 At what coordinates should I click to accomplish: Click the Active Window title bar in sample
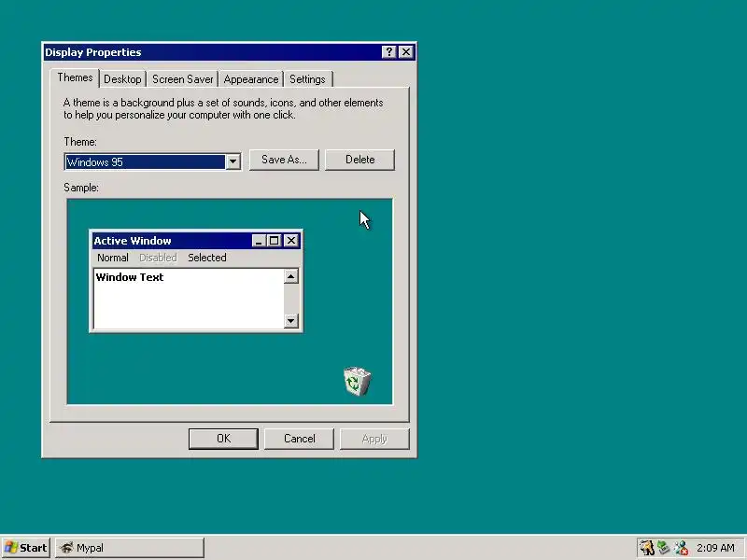pos(196,241)
